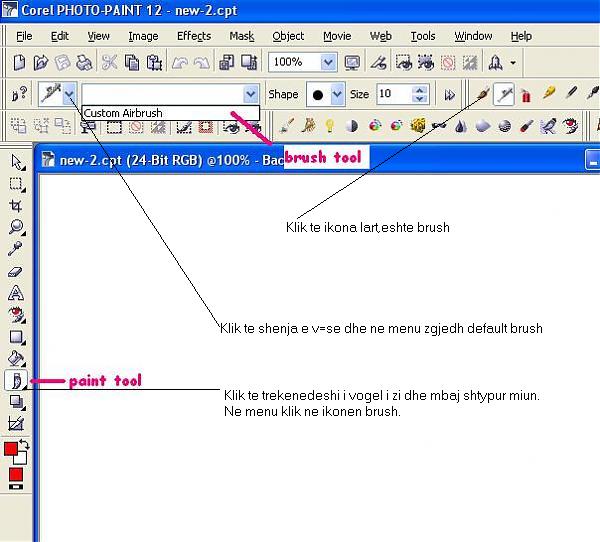Click the New document icon
The image size is (600, 542).
pyautogui.click(x=19, y=62)
